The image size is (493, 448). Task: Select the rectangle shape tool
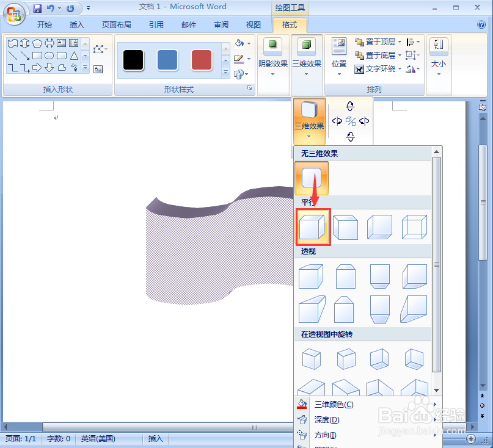tap(37, 56)
